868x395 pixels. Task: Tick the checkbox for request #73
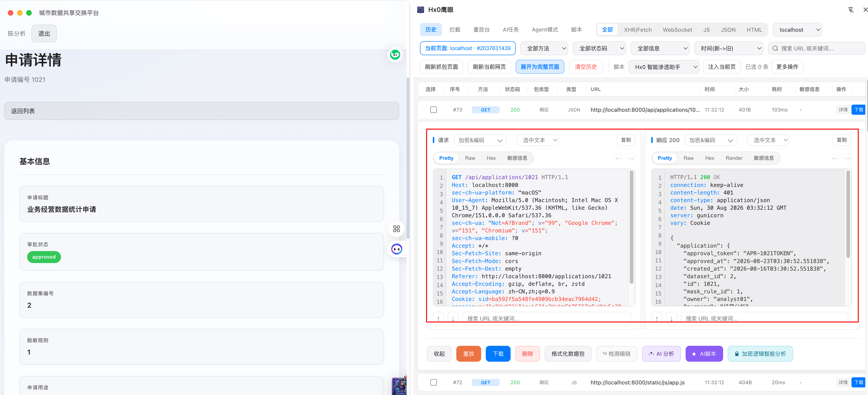point(434,110)
